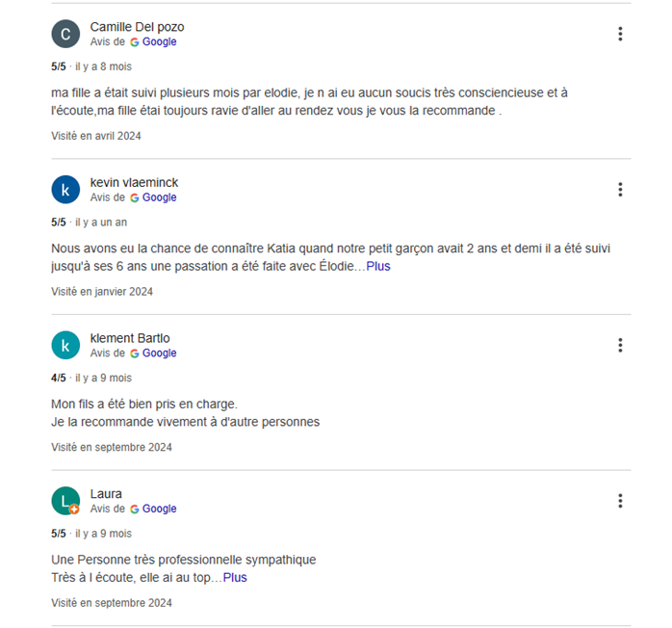Open Google link under klement Bartlo
Viewport: 672px width, 628px height.
tap(159, 353)
